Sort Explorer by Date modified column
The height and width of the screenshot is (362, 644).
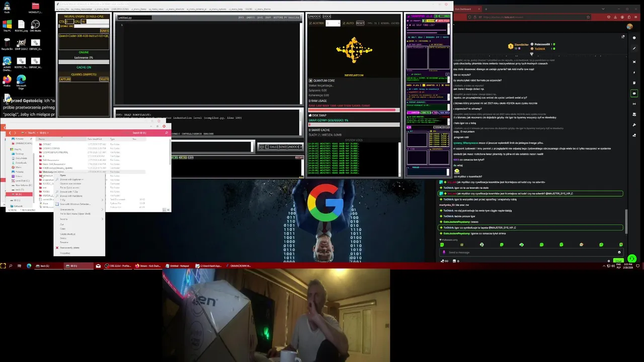pos(94,139)
